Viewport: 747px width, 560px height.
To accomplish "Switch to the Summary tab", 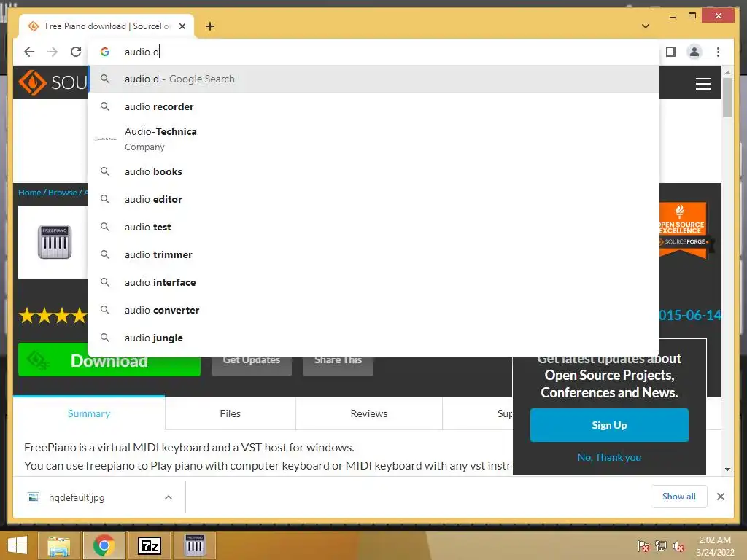I will click(89, 413).
